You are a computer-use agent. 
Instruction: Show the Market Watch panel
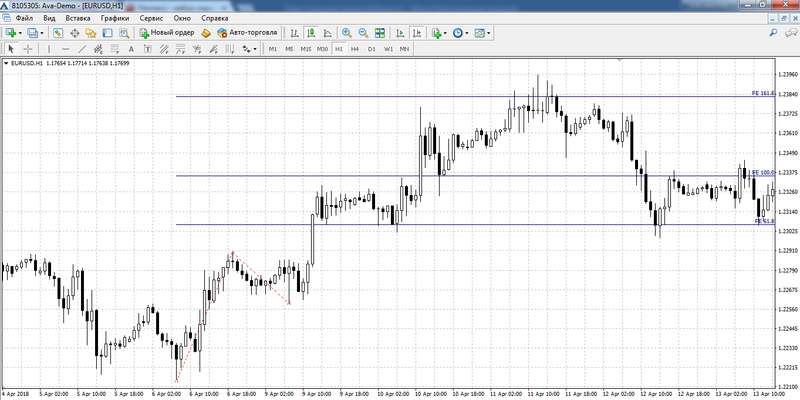58,33
